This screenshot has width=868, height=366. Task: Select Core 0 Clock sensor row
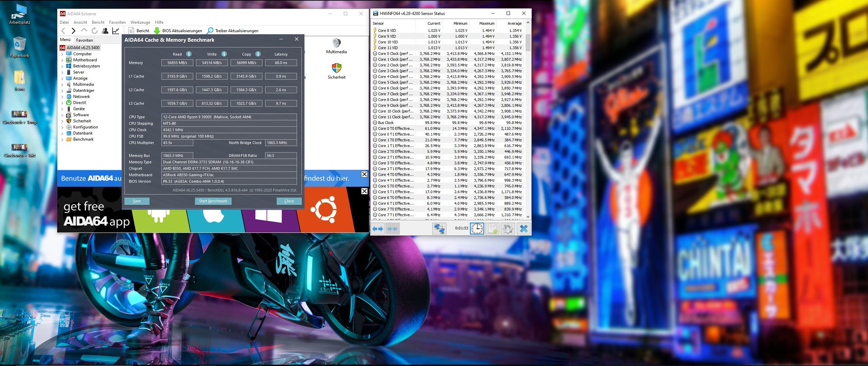pyautogui.click(x=448, y=54)
